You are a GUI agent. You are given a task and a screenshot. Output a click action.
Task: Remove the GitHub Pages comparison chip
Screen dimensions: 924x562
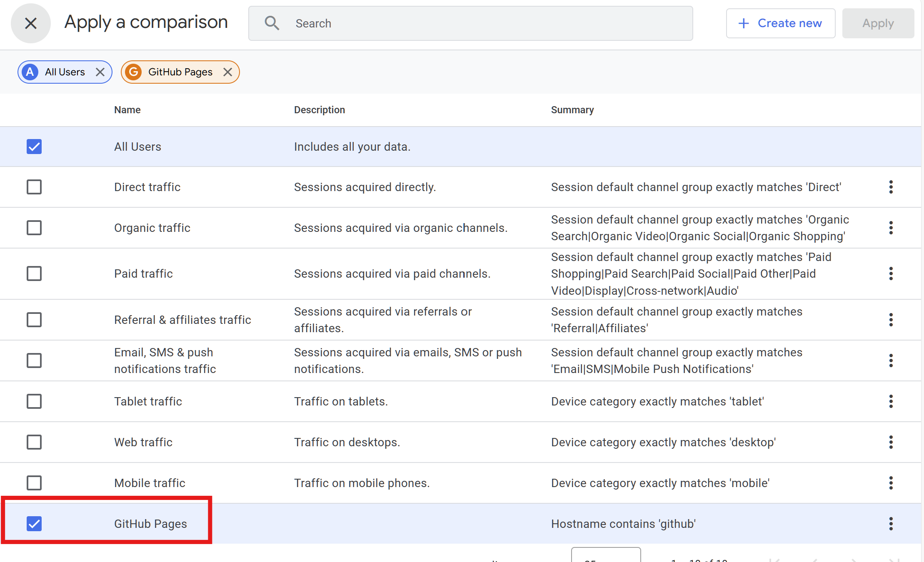coord(227,72)
